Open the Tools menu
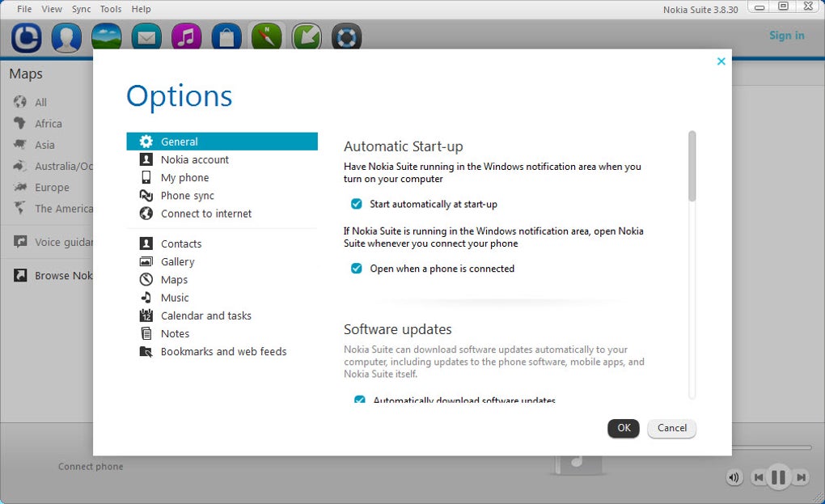The image size is (825, 504). (x=111, y=9)
